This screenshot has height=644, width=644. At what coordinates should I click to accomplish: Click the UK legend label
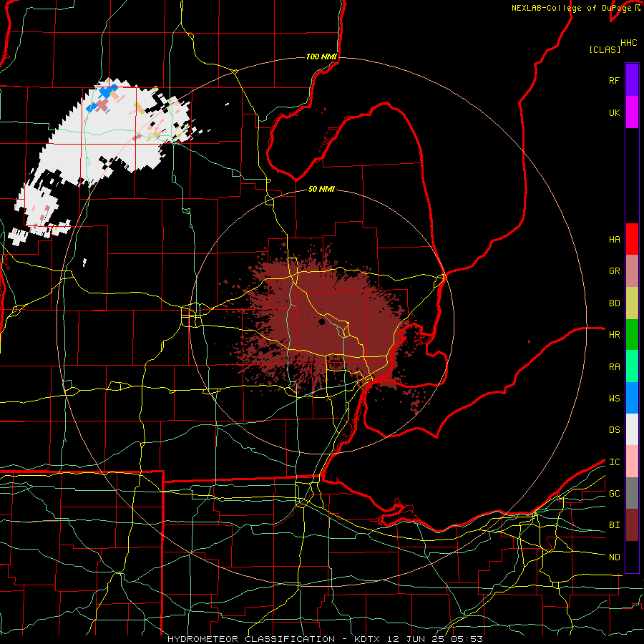coord(614,113)
